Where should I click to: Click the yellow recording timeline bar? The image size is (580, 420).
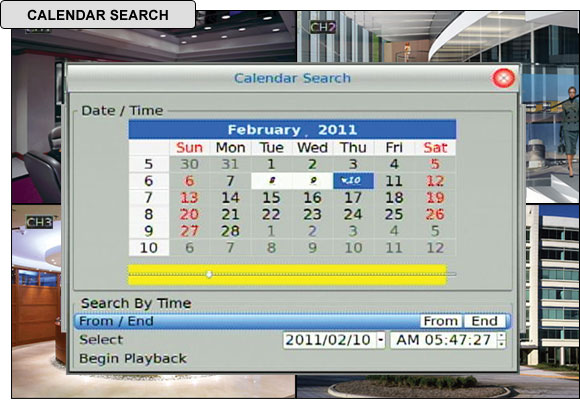[x=287, y=275]
